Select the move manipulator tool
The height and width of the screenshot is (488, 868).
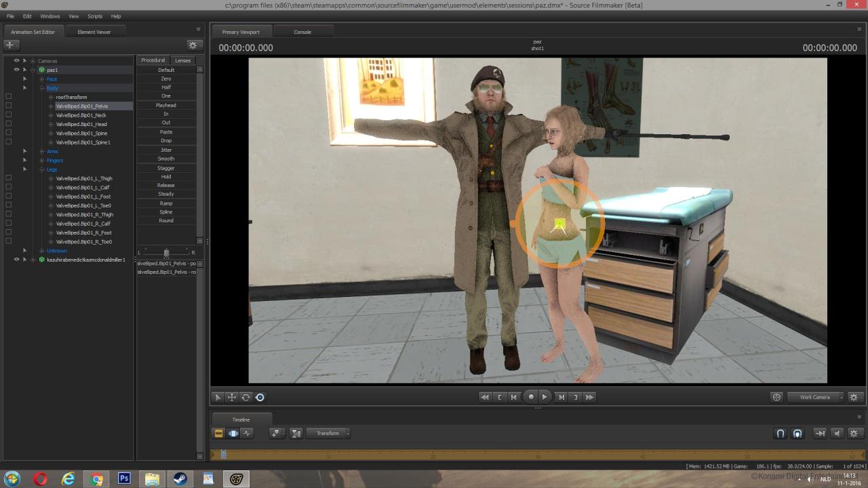pos(232,397)
